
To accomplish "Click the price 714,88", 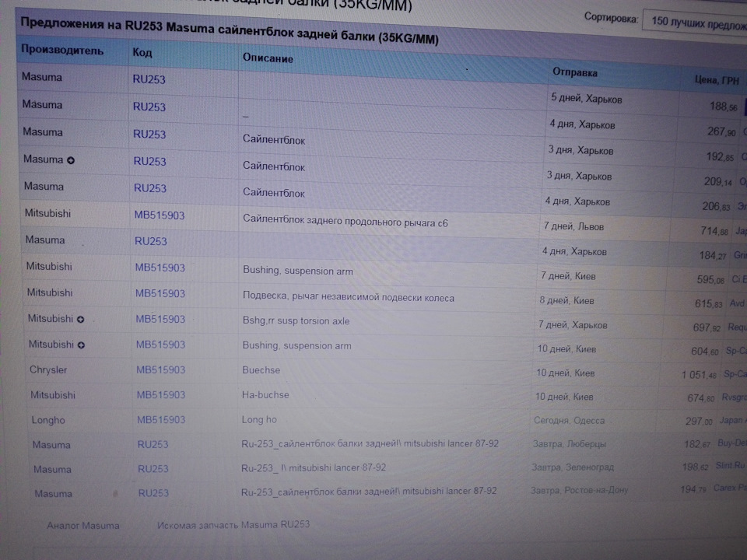I will (x=714, y=231).
